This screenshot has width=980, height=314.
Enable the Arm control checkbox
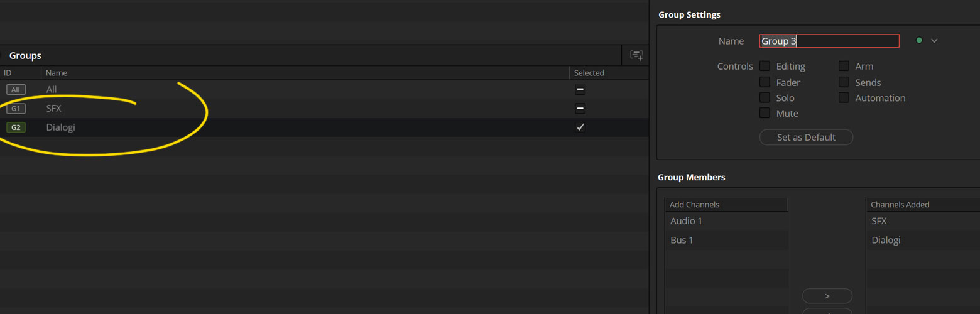pyautogui.click(x=844, y=66)
